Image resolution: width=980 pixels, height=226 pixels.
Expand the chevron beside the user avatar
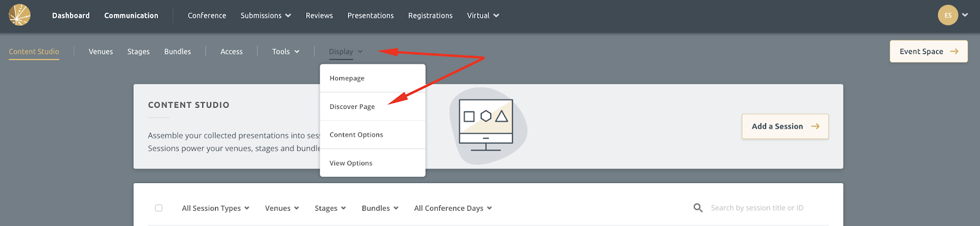coord(965,15)
